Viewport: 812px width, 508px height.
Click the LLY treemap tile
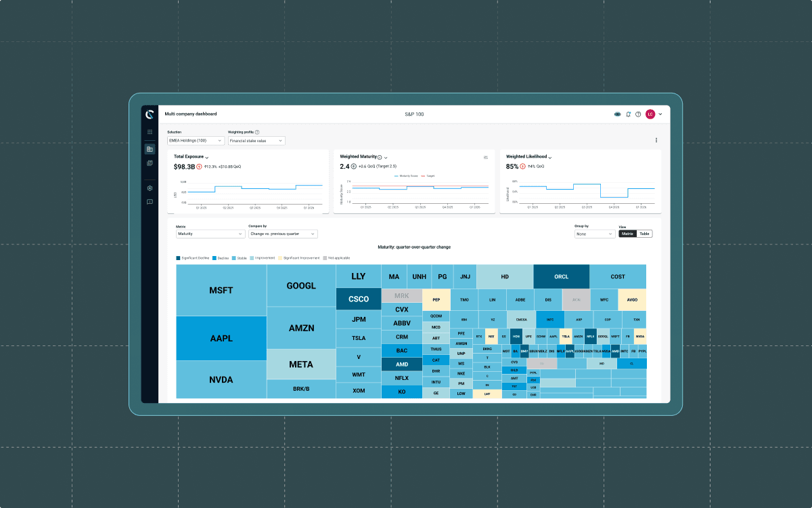point(359,276)
